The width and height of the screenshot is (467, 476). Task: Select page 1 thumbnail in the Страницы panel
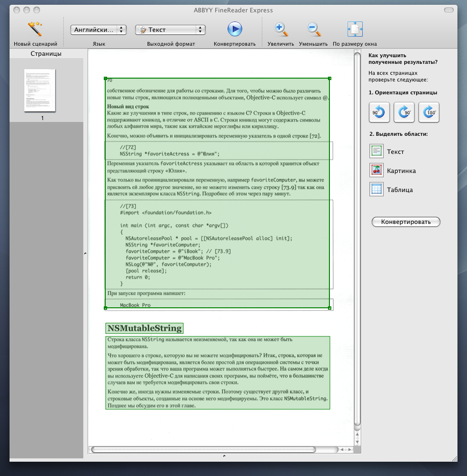pyautogui.click(x=40, y=91)
